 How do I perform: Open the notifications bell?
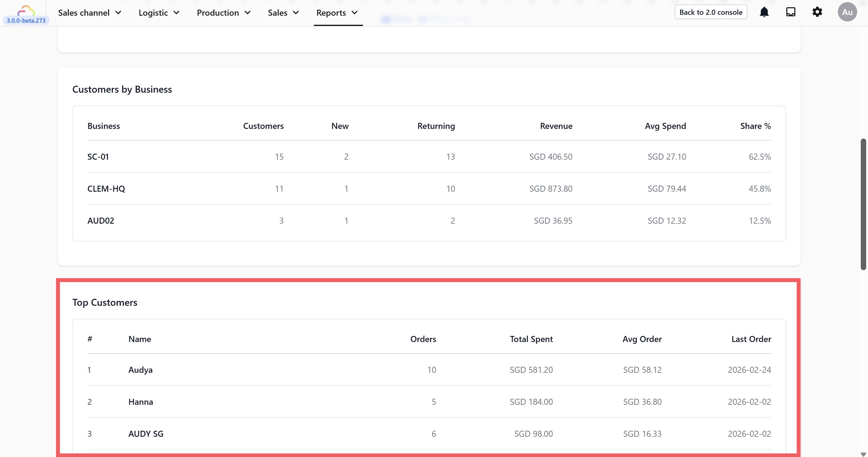tap(764, 12)
